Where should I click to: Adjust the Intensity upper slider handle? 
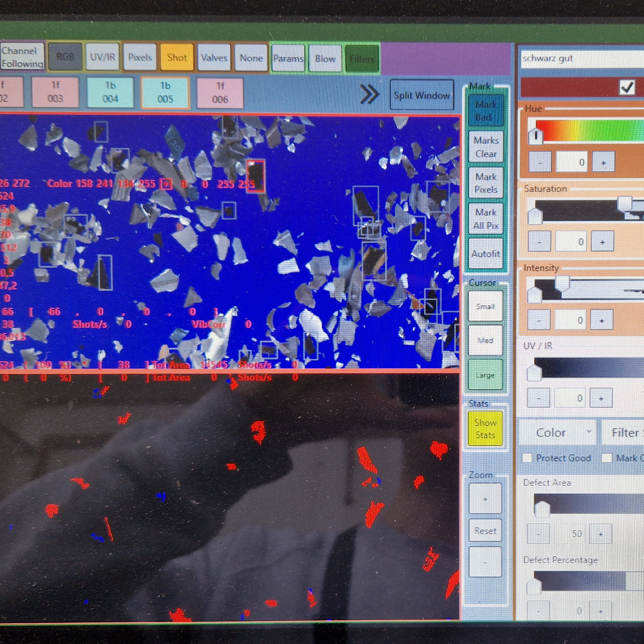pyautogui.click(x=562, y=283)
